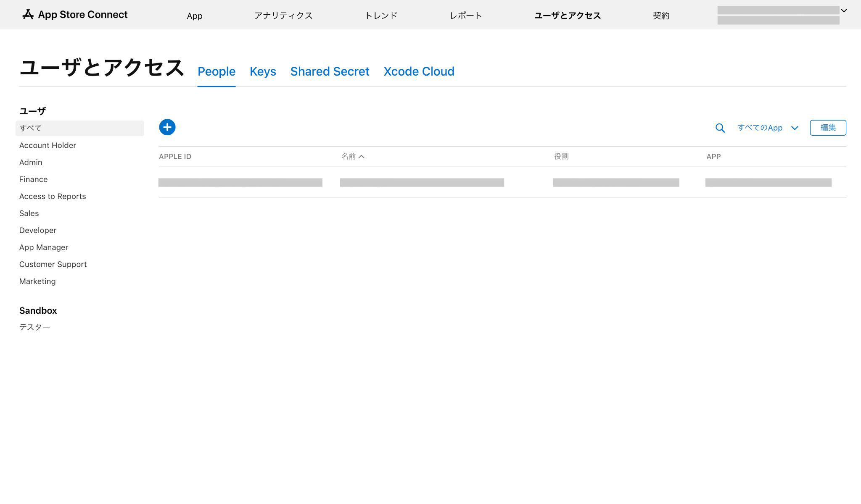Switch to the Keys tab
Screen dimensions: 861x504
(x=263, y=71)
